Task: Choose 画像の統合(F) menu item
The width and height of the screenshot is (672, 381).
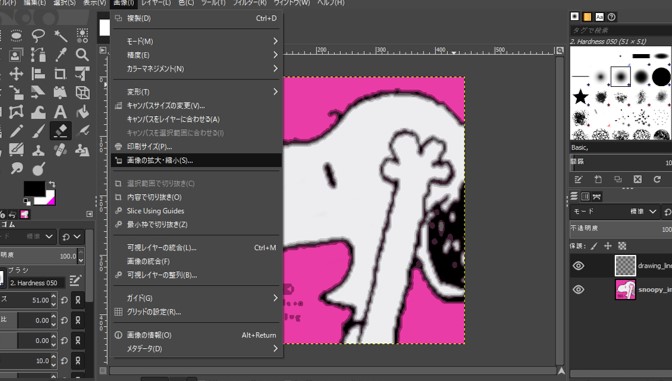Action: pyautogui.click(x=196, y=261)
